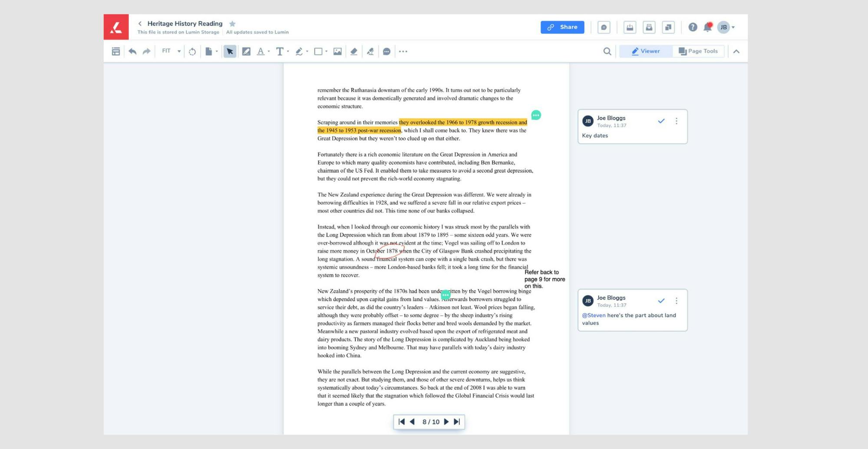
Task: Click the blue Share button
Action: (x=562, y=27)
